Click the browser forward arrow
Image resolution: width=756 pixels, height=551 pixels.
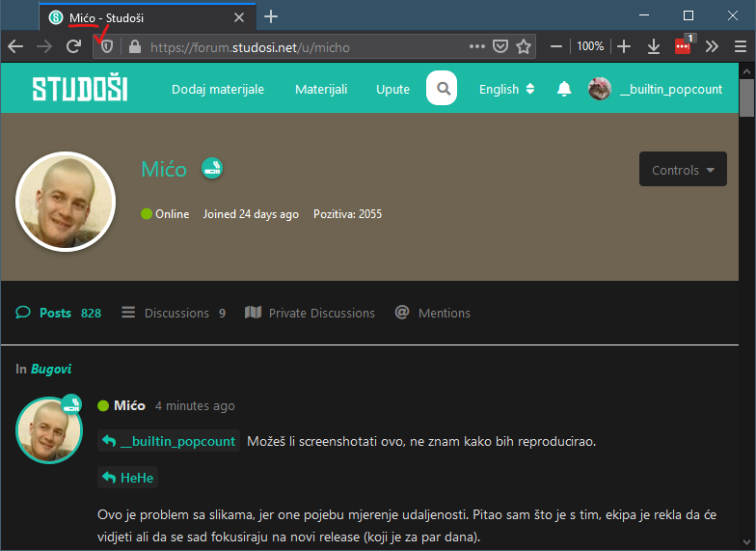coord(44,46)
